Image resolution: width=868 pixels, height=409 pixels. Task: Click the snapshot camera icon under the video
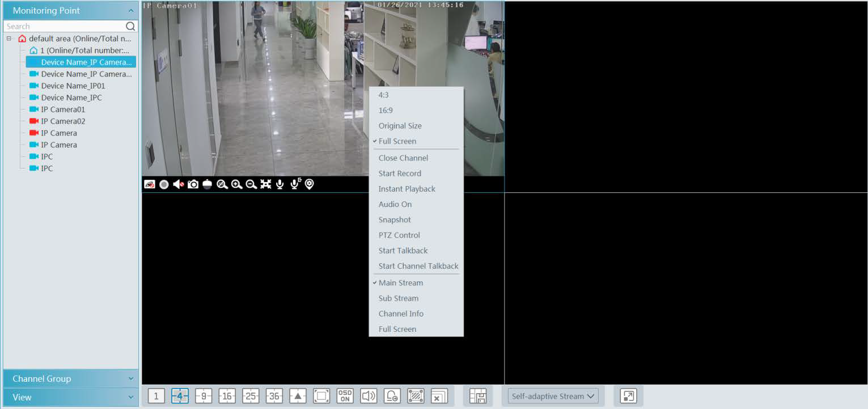pyautogui.click(x=193, y=184)
